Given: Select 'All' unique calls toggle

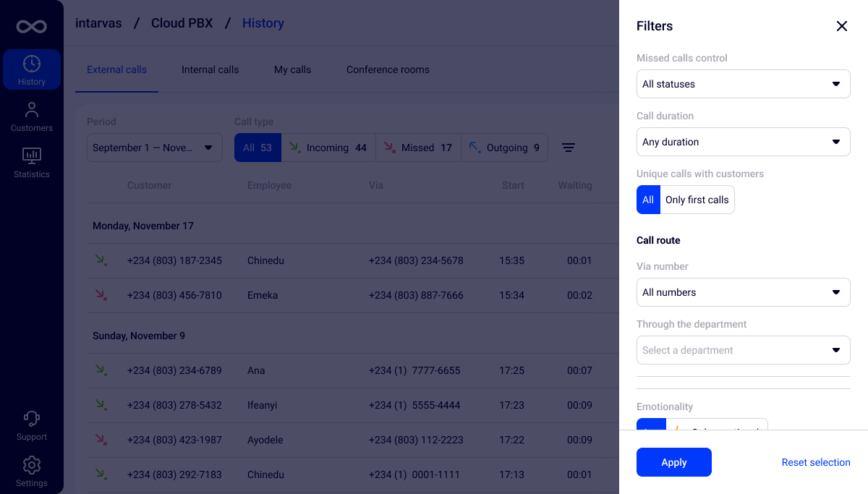Looking at the screenshot, I should coord(648,200).
